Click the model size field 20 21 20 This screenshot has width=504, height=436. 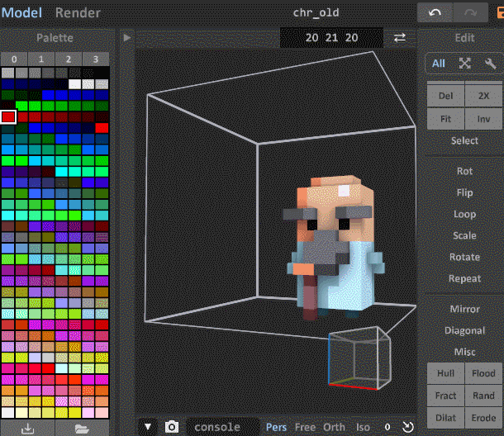point(331,38)
